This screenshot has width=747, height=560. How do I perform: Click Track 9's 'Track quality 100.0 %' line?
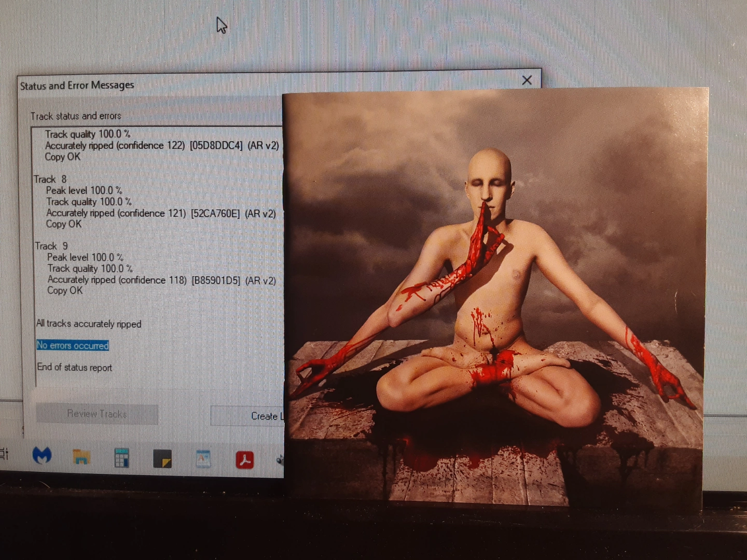[90, 269]
